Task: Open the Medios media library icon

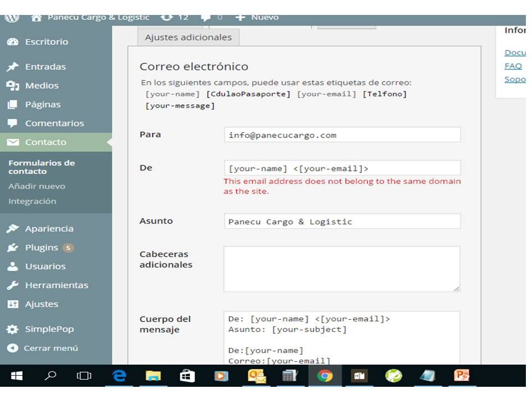Action: pos(13,85)
